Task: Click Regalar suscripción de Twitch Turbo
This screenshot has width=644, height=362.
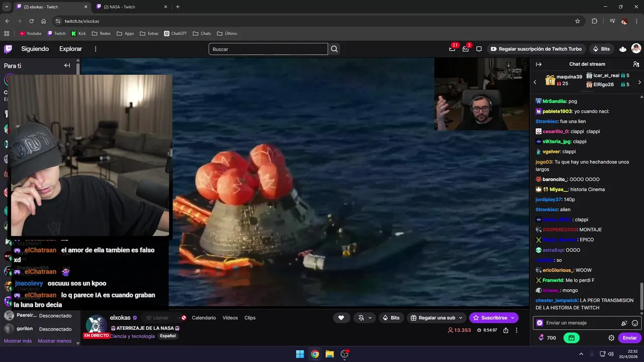Action: point(536,49)
